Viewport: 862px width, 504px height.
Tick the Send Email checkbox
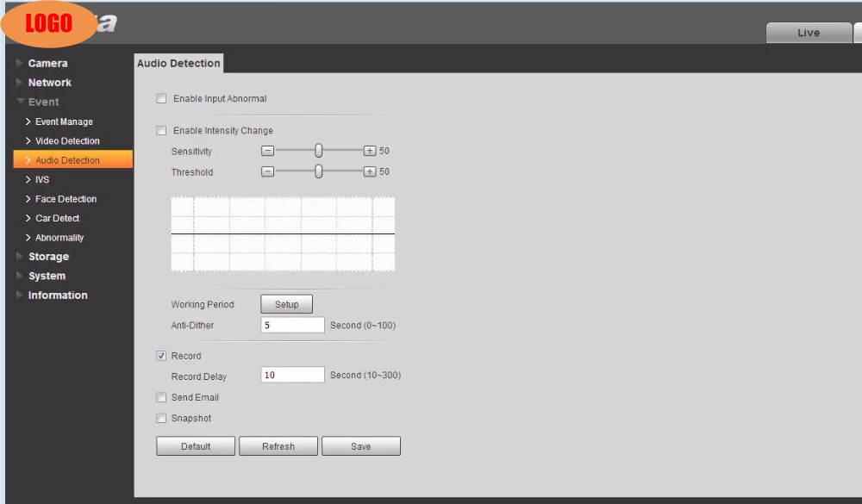click(161, 397)
